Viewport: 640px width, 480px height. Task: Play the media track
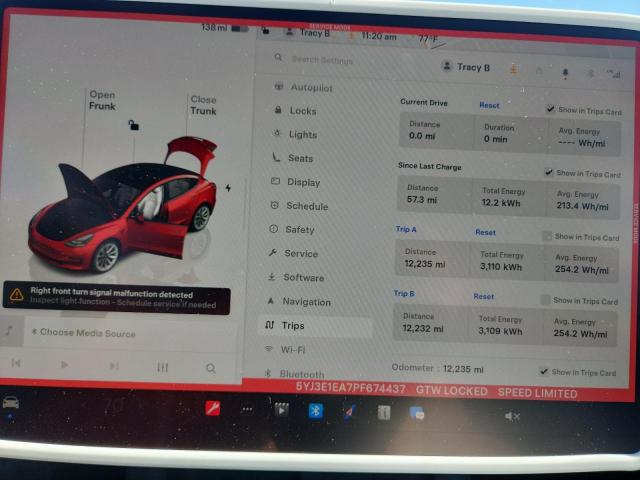click(64, 364)
